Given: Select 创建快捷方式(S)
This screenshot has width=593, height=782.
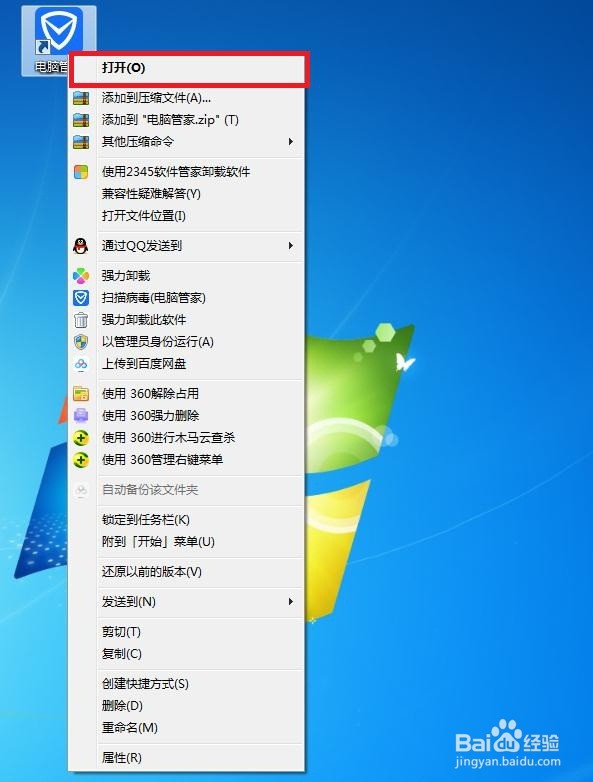Looking at the screenshot, I should pyautogui.click(x=187, y=684).
